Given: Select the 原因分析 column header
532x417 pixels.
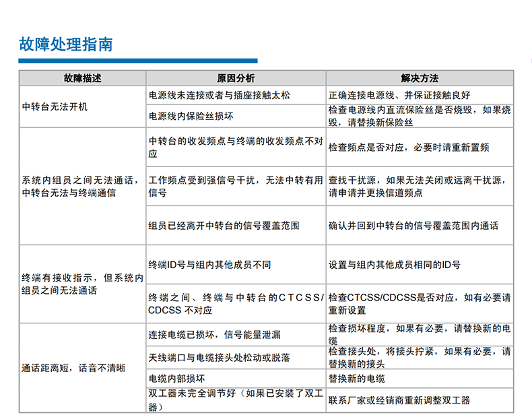Looking at the screenshot, I should [236, 78].
